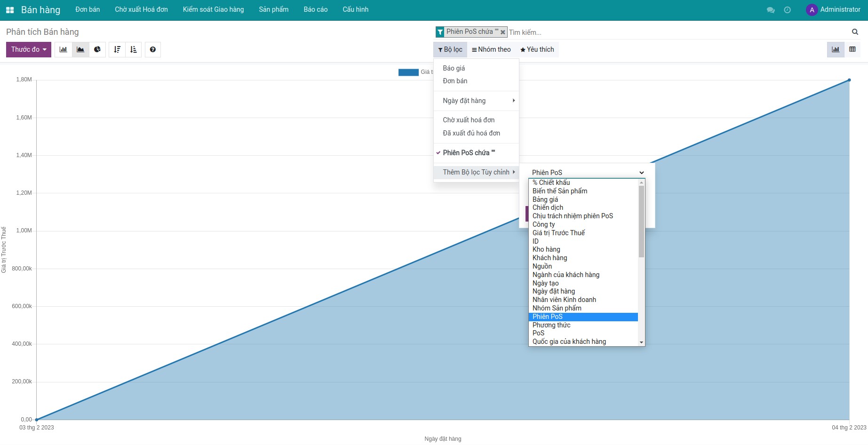The height and width of the screenshot is (445, 868).
Task: Open the 'Sản phẩm' menu
Action: [273, 9]
